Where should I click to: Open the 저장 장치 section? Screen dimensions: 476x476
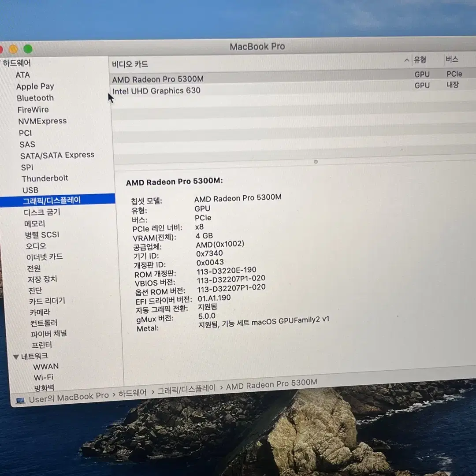[42, 279]
